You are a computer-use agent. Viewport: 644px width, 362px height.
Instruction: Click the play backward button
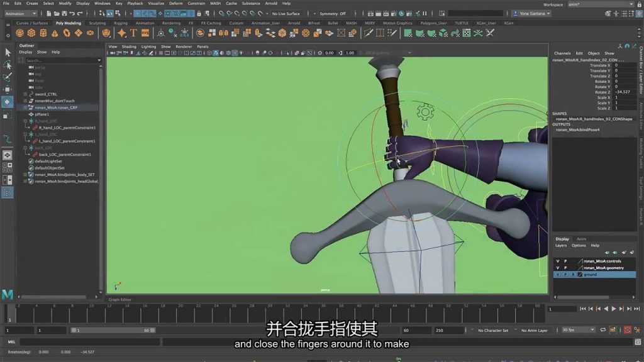606,309
